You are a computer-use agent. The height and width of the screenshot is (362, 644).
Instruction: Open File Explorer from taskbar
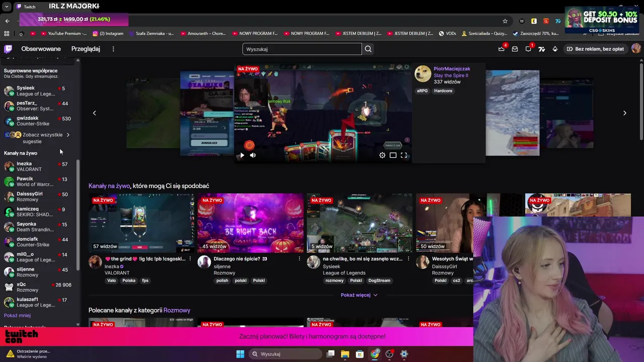[x=345, y=354]
